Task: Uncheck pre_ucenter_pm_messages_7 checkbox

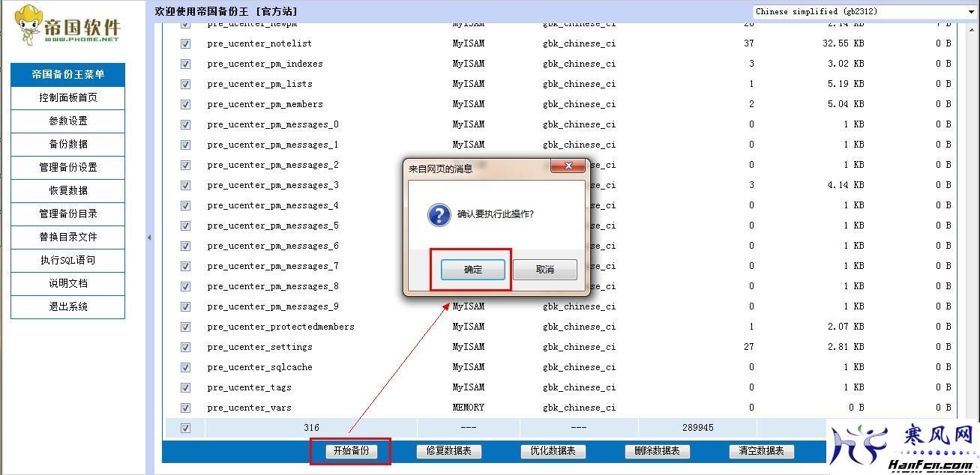Action: point(185,267)
